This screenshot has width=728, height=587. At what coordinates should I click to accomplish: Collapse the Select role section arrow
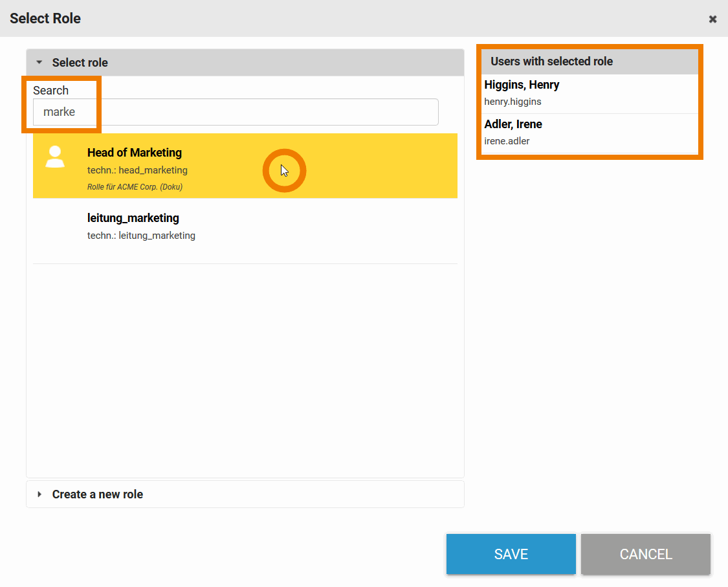39,63
